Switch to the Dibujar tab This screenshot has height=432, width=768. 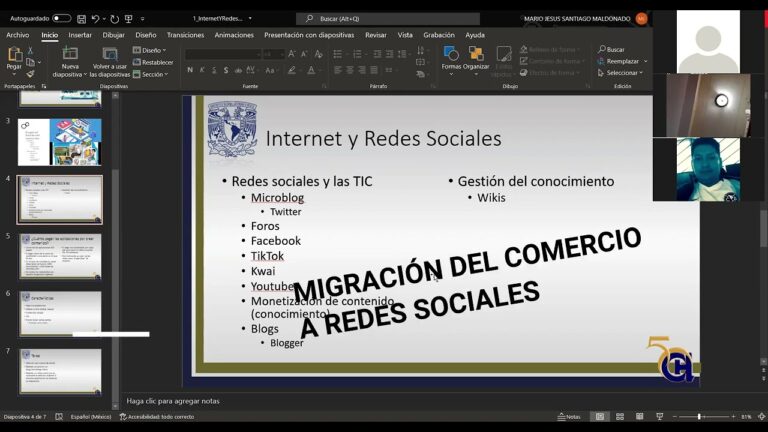click(114, 35)
